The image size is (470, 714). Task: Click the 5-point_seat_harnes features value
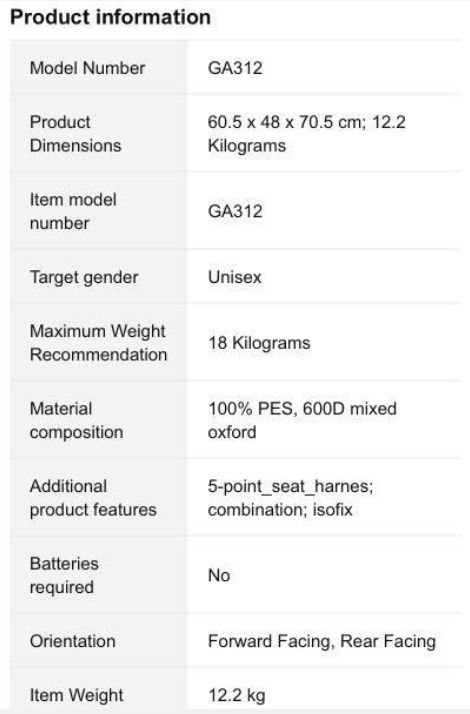pos(291,498)
